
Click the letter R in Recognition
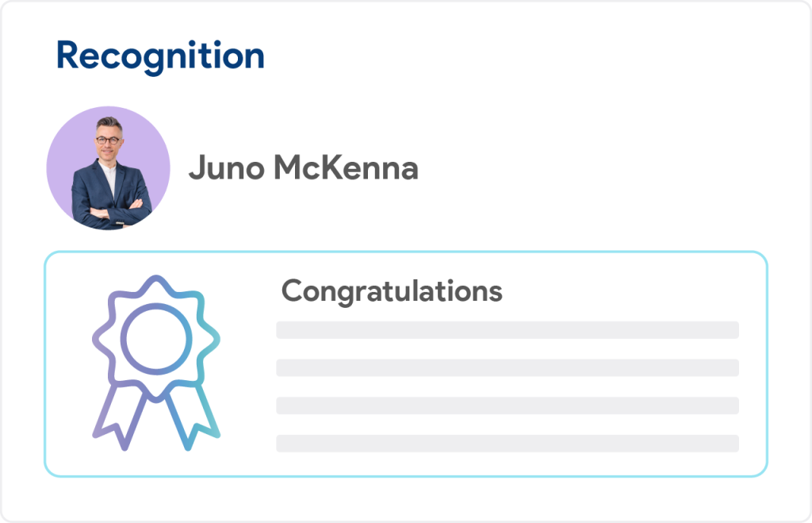(x=68, y=55)
